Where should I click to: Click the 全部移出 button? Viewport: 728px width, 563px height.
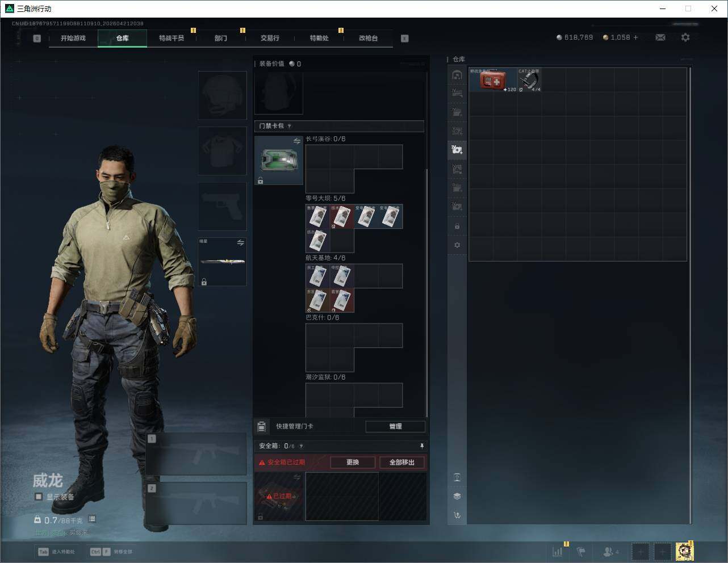click(402, 462)
